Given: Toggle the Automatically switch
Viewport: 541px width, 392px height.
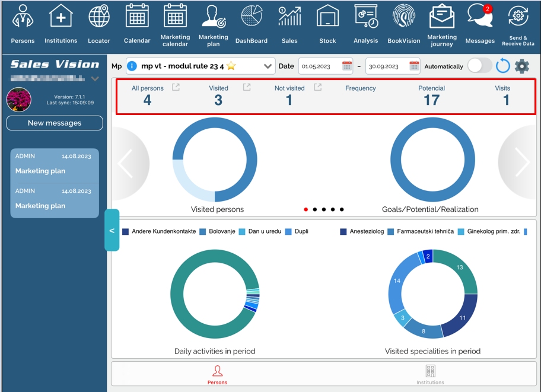Looking at the screenshot, I should 479,66.
